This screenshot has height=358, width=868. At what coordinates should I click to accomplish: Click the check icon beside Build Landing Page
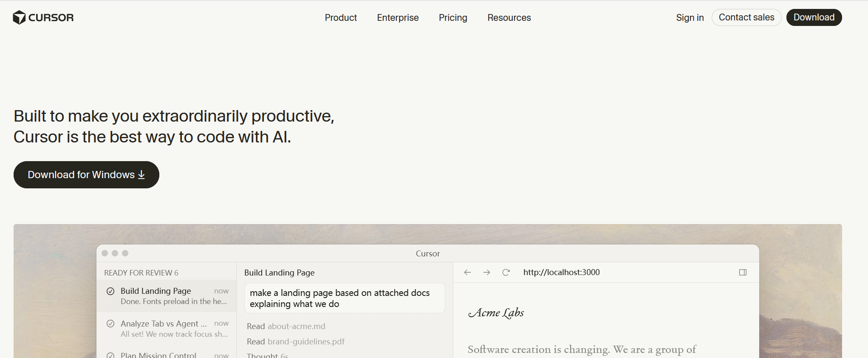[x=110, y=291]
